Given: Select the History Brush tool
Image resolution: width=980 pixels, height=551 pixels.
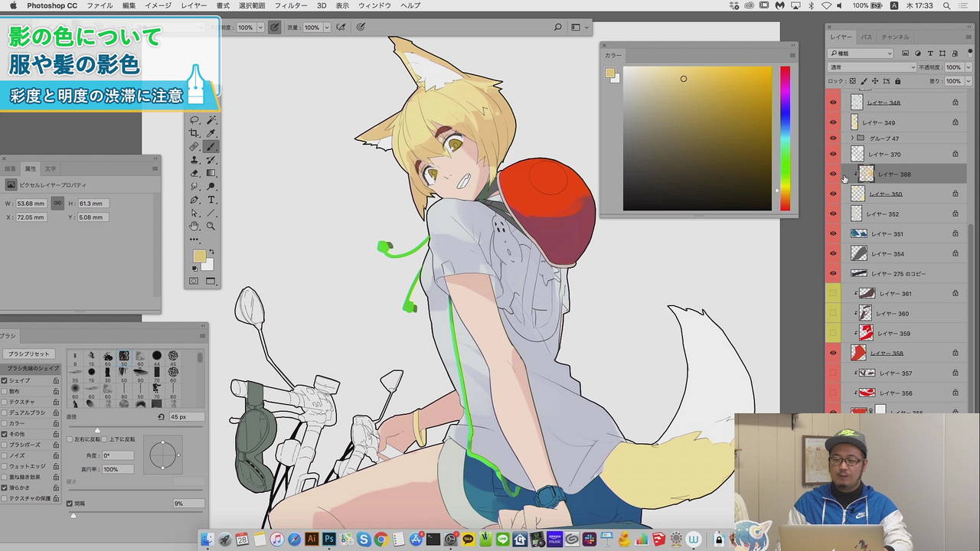Looking at the screenshot, I should 211,160.
